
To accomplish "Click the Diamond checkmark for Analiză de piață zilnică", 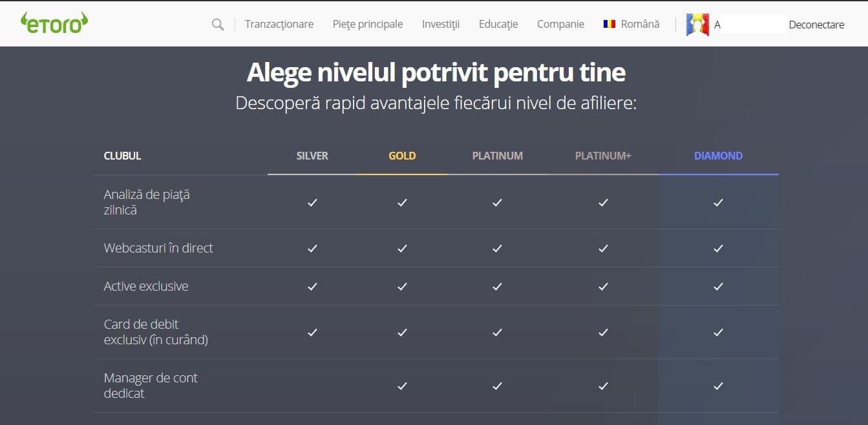I will point(717,202).
